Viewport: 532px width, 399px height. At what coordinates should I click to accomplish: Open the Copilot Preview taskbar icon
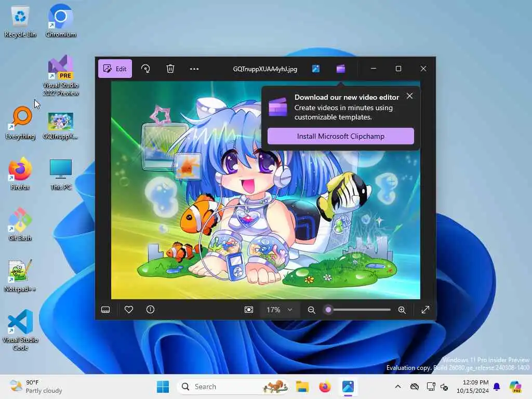coord(515,387)
